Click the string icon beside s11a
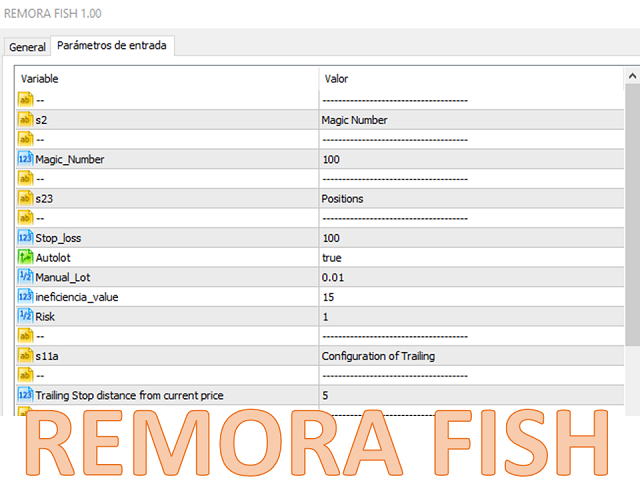Image resolution: width=640 pixels, height=480 pixels. coord(25,355)
